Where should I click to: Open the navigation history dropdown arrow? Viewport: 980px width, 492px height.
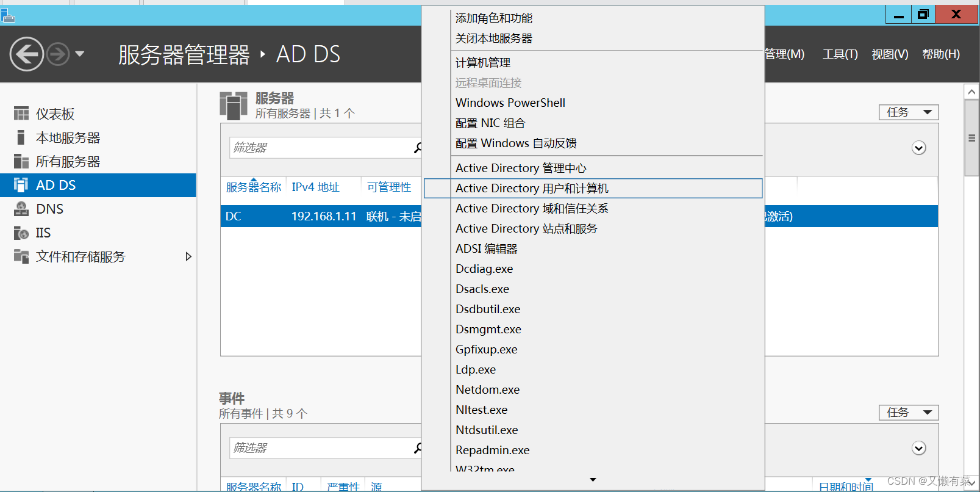(x=79, y=54)
